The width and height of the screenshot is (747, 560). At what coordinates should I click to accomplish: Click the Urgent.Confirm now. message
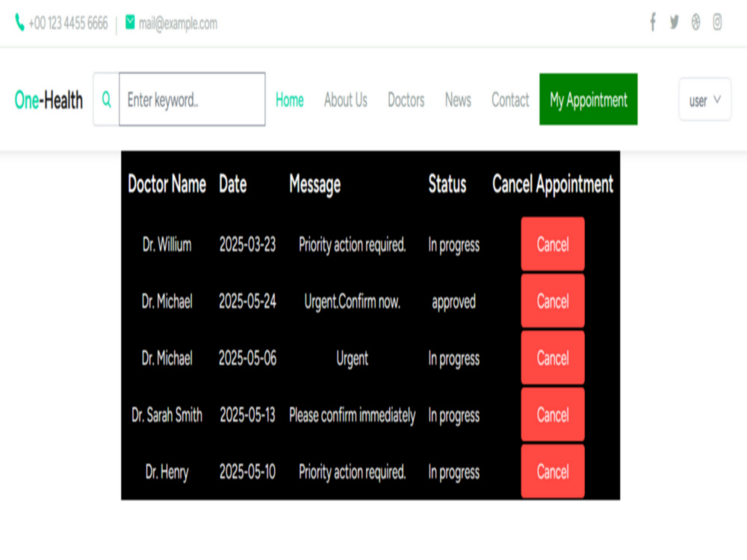point(352,302)
